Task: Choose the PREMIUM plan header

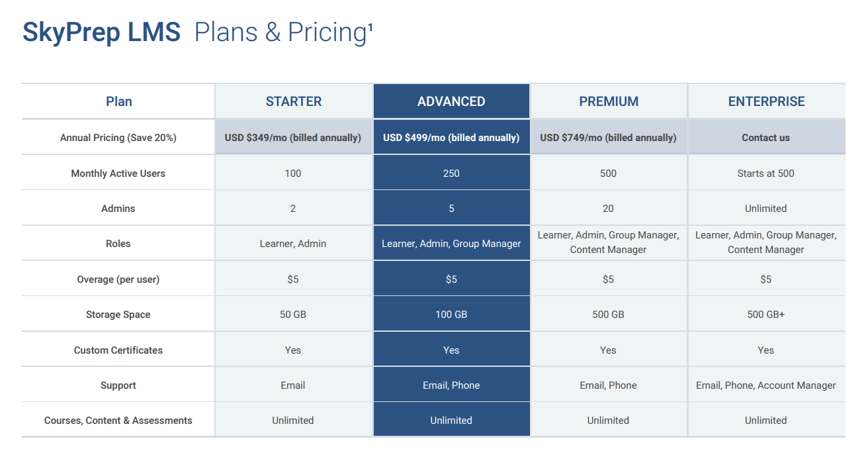Action: [609, 101]
